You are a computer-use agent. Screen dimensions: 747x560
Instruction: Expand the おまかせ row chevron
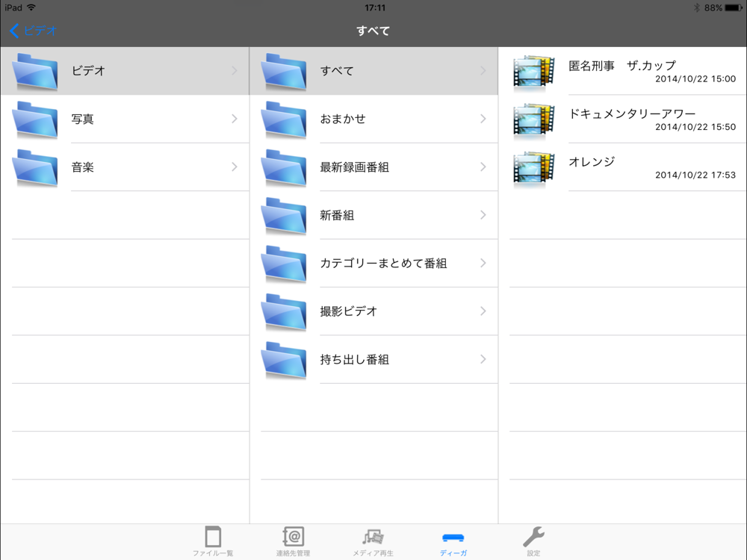(x=483, y=119)
